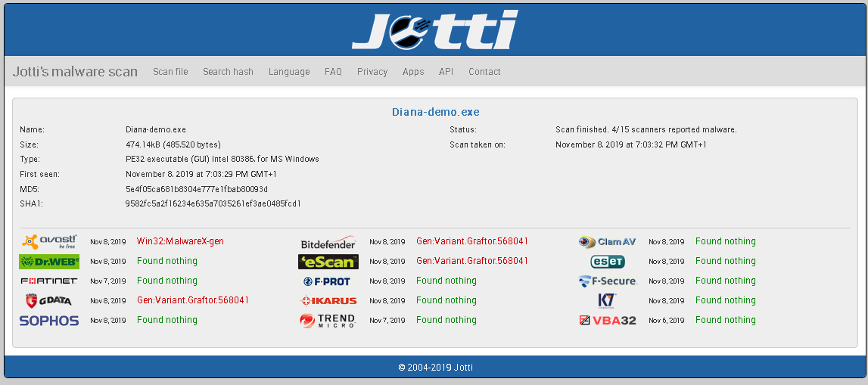The image size is (868, 385).
Task: Select F-PROT Found nothing result
Action: [x=446, y=281]
